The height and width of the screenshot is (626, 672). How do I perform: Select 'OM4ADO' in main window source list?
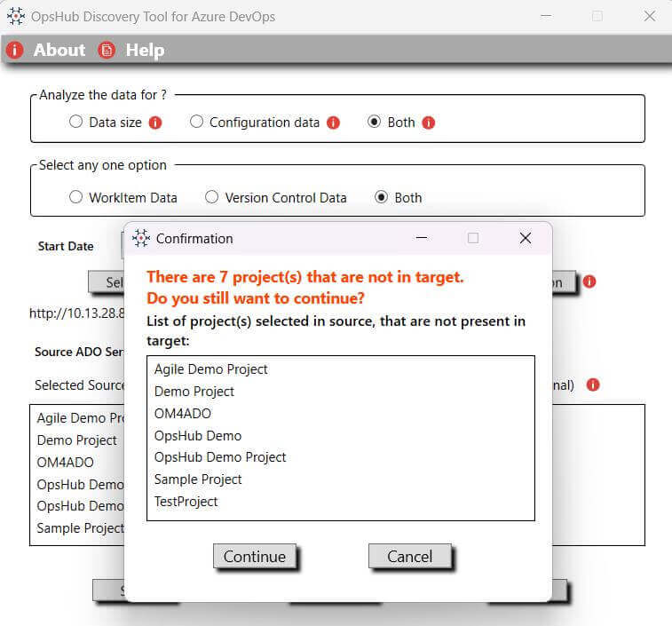65,463
